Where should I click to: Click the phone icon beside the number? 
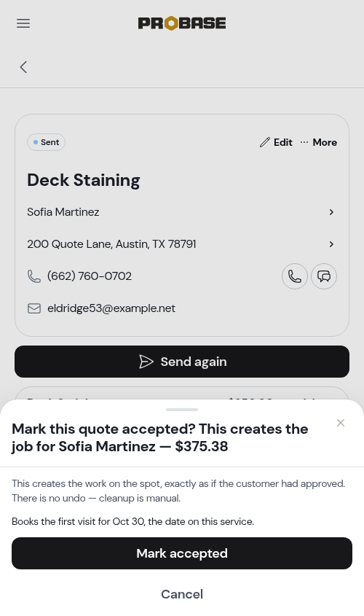(34, 276)
